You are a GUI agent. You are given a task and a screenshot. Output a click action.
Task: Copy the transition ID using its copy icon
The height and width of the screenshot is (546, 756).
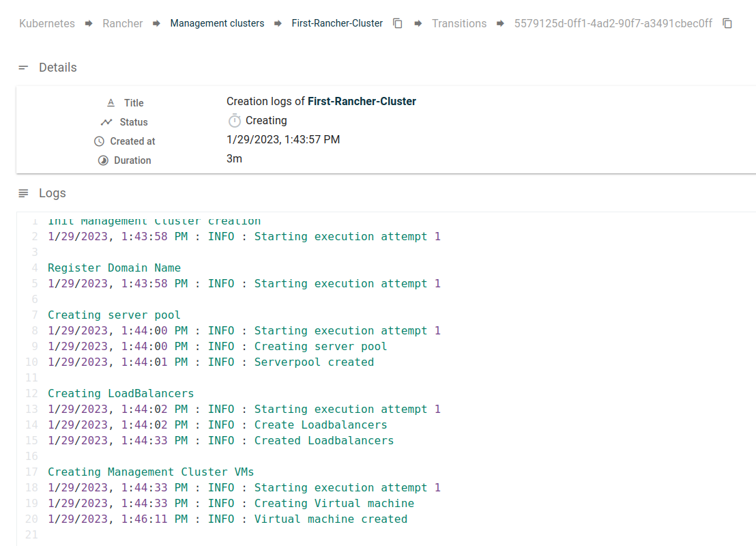tap(727, 23)
